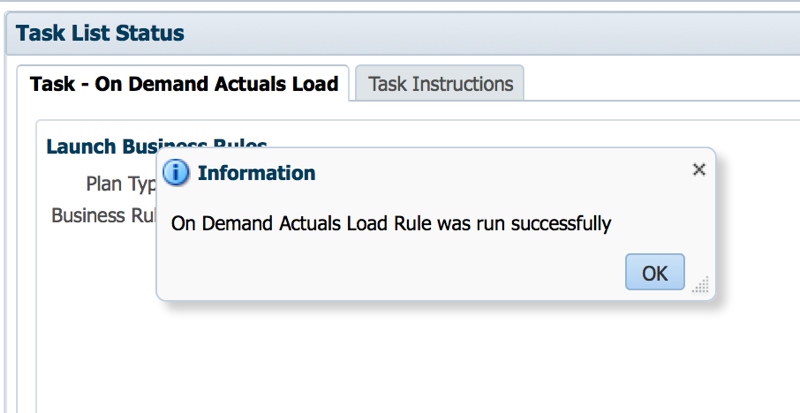Click the Business Rules field label
This screenshot has width=800, height=413.
[x=104, y=215]
